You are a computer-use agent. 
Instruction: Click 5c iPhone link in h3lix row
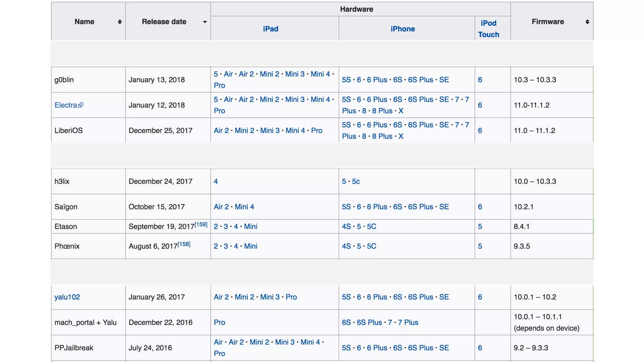coord(356,181)
